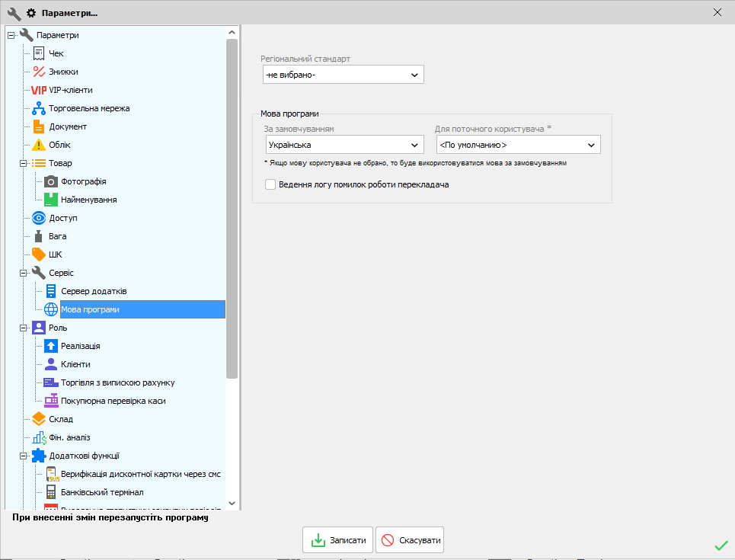Collapse the Товар tree node
735x560 pixels.
pyautogui.click(x=23, y=163)
